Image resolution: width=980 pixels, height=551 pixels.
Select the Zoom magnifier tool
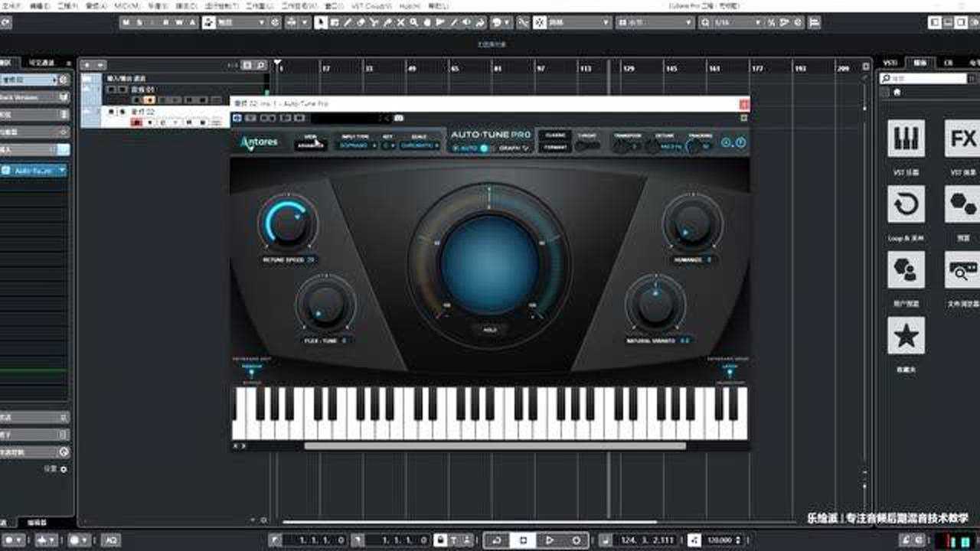413,23
